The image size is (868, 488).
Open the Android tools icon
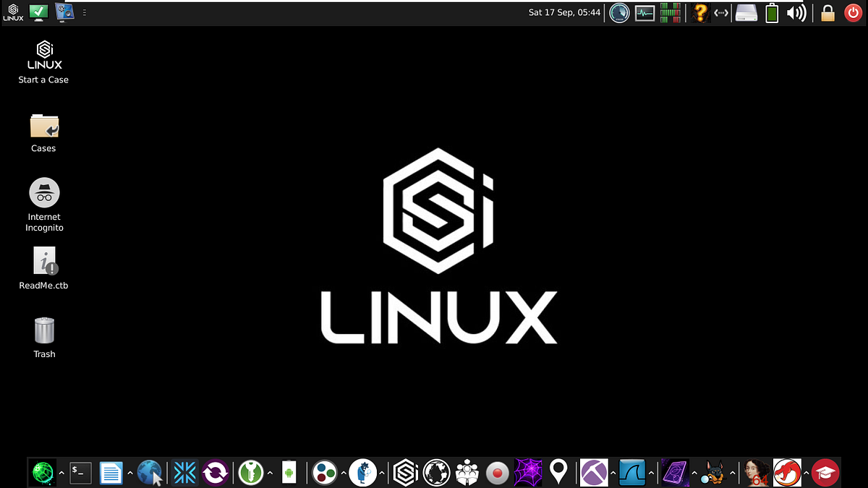click(289, 472)
